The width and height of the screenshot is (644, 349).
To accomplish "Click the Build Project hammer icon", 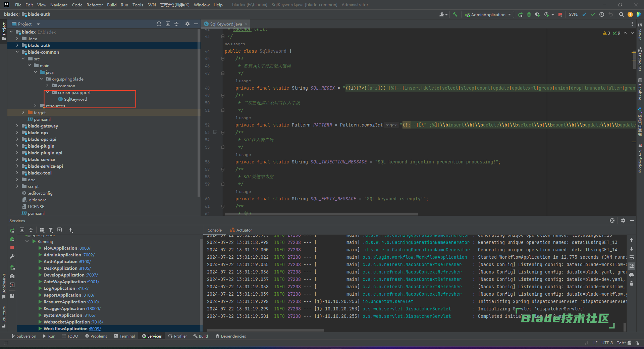I will point(455,14).
